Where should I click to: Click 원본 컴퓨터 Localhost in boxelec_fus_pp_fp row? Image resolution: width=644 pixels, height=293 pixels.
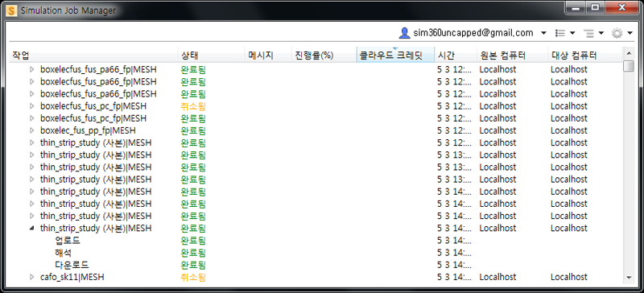click(x=497, y=130)
